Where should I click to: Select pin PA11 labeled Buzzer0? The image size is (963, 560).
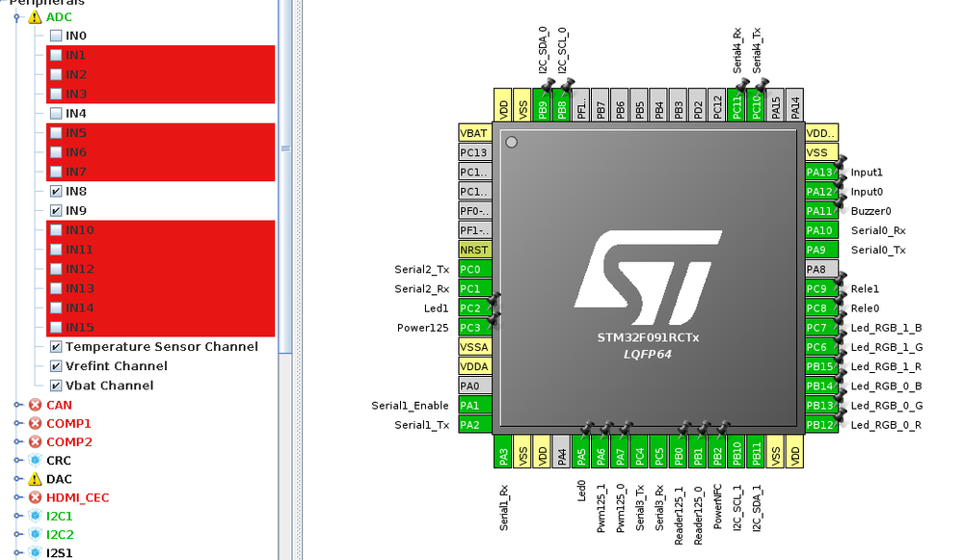(821, 211)
